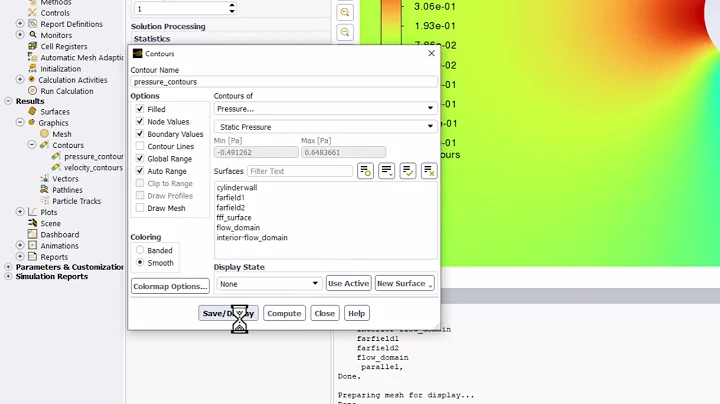Toggle the Global Range checkbox
The width and height of the screenshot is (720, 404).
point(140,158)
